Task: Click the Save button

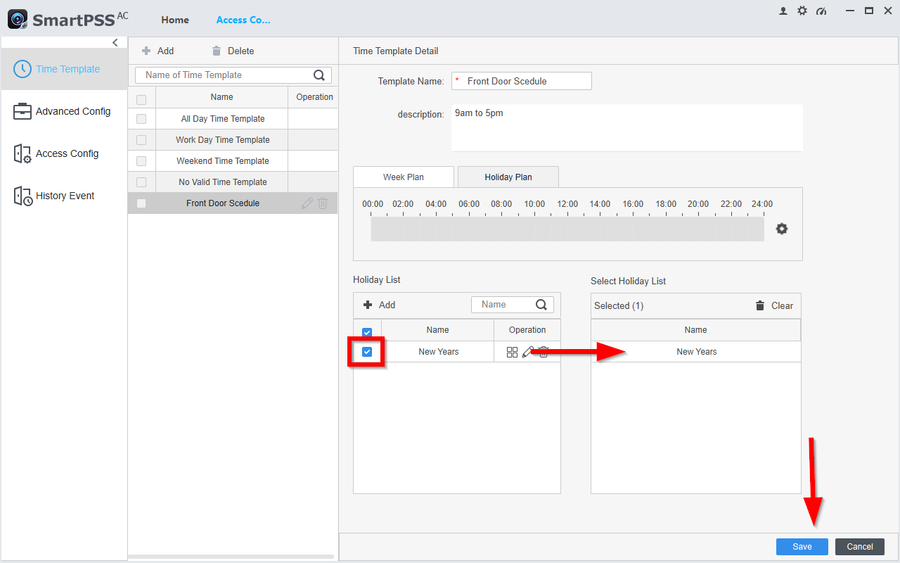Action: [x=802, y=546]
